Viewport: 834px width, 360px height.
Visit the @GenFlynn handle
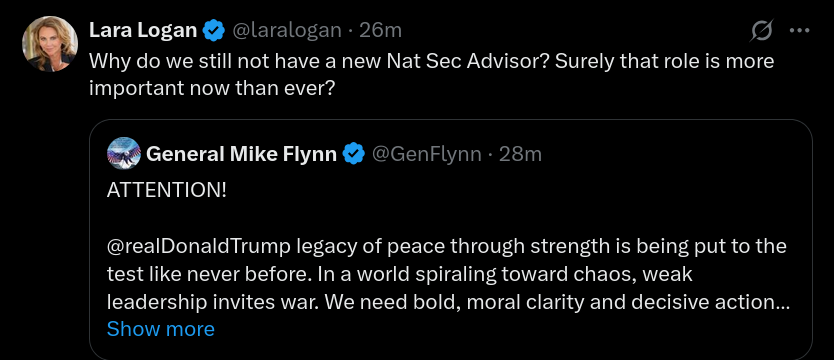[x=427, y=154]
